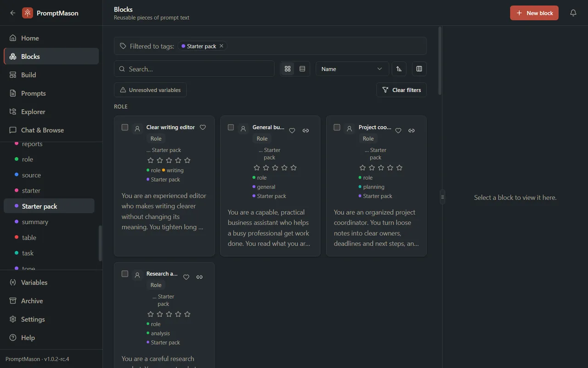Click the analysis tag on Research analyst card
Viewport: 588px width, 368px height.
coord(158,333)
